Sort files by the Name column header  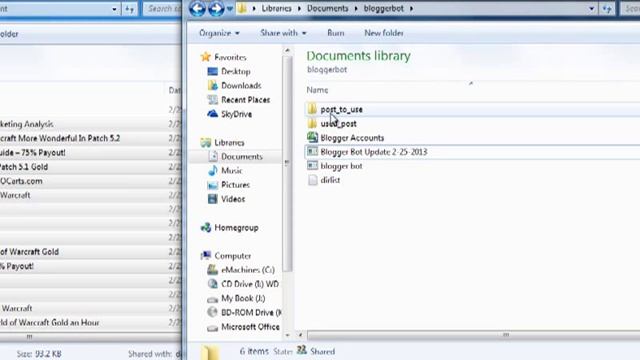tap(317, 90)
